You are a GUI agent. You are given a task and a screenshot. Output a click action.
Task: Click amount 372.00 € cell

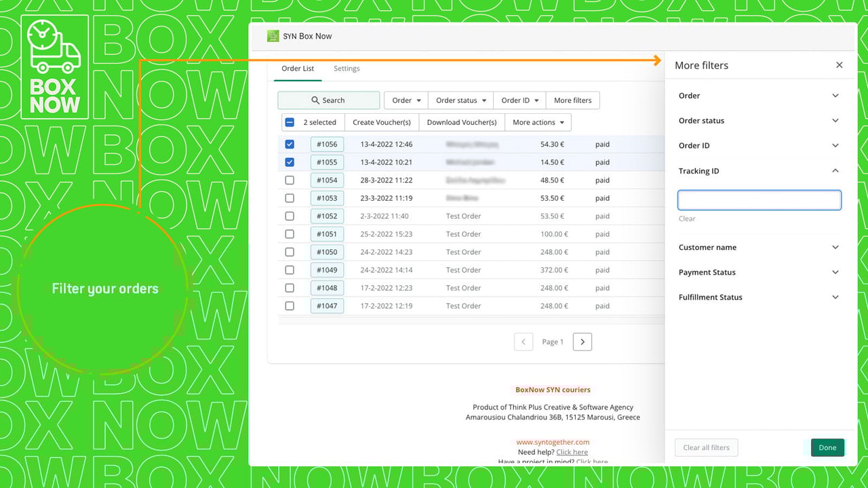pos(554,270)
